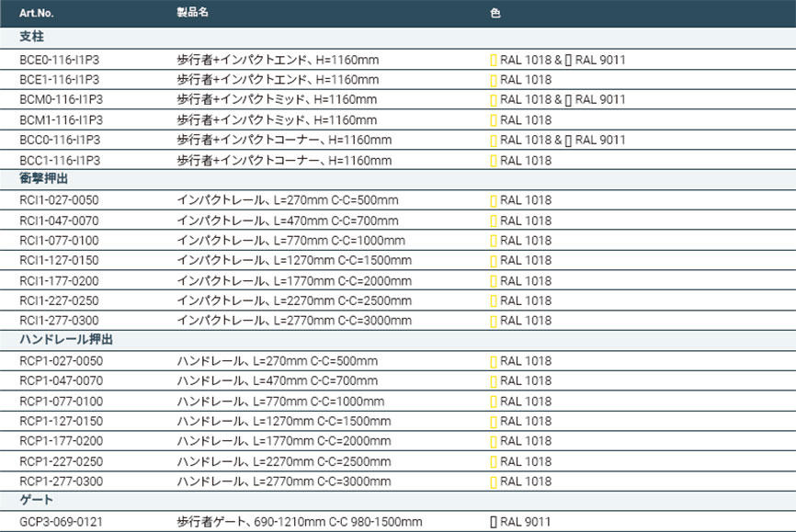796x532 pixels.
Task: Click product name in BCC0-116-I1P3 row
Action: (284, 140)
